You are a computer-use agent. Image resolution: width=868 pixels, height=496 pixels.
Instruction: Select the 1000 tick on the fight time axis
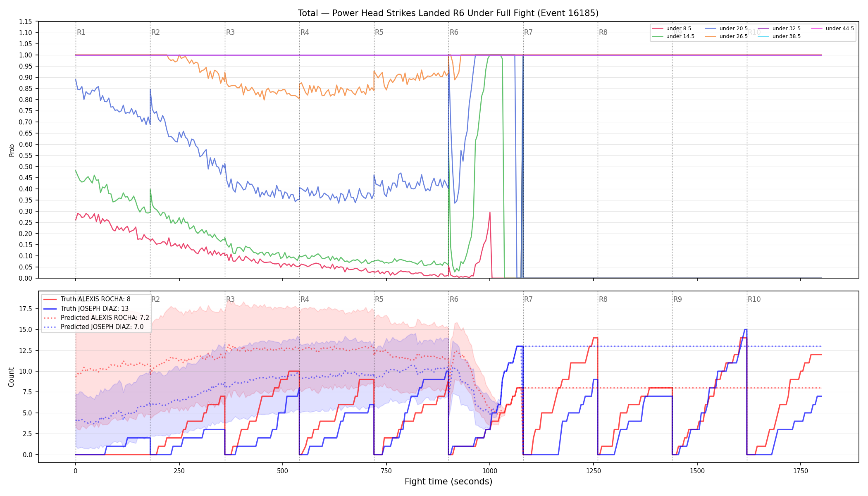(x=490, y=471)
